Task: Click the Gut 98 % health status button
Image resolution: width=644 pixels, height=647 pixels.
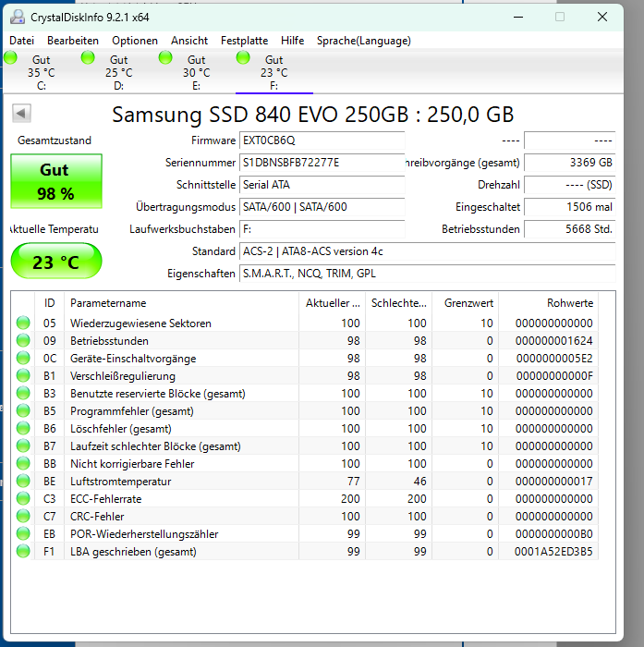Action: pyautogui.click(x=56, y=181)
